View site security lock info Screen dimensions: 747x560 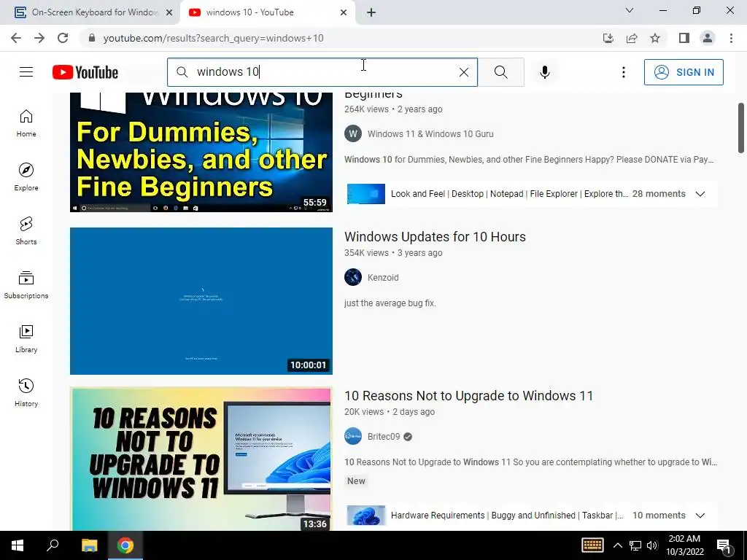(92, 38)
